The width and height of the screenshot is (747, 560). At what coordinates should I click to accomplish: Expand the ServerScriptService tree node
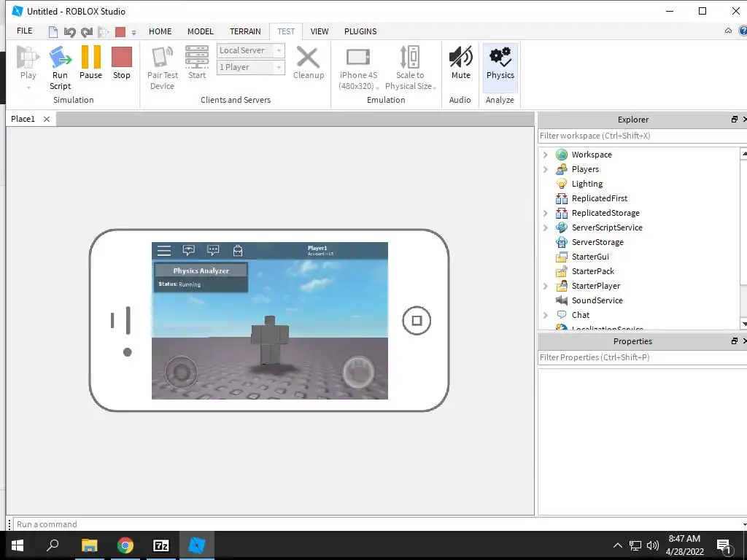pos(546,228)
